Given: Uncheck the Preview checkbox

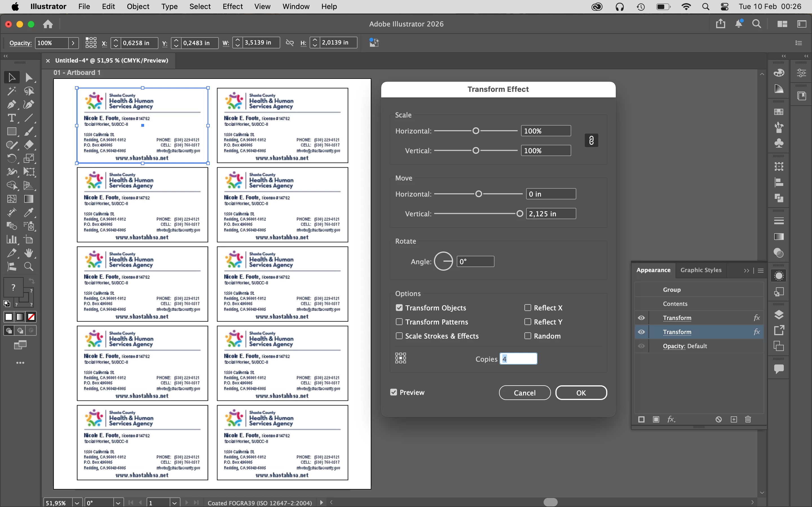Looking at the screenshot, I should pyautogui.click(x=394, y=392).
